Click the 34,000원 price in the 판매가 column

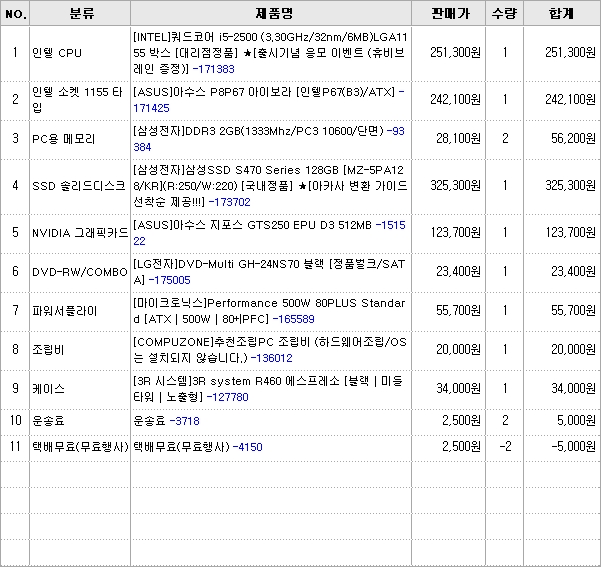coord(458,389)
